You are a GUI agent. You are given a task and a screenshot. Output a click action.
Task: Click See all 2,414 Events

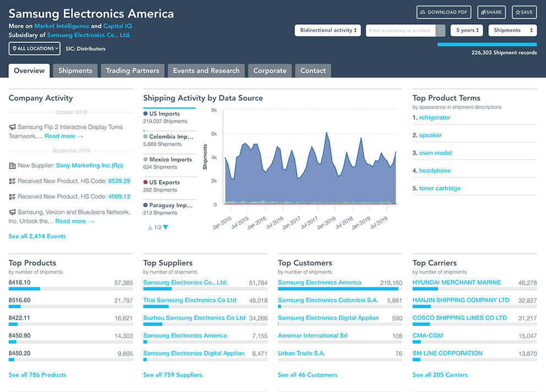pyautogui.click(x=37, y=236)
